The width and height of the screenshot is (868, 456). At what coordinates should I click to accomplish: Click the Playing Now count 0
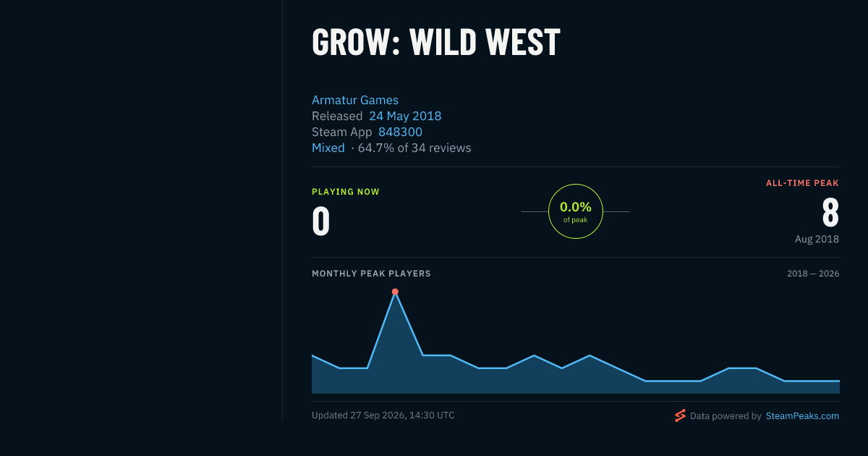(x=320, y=221)
